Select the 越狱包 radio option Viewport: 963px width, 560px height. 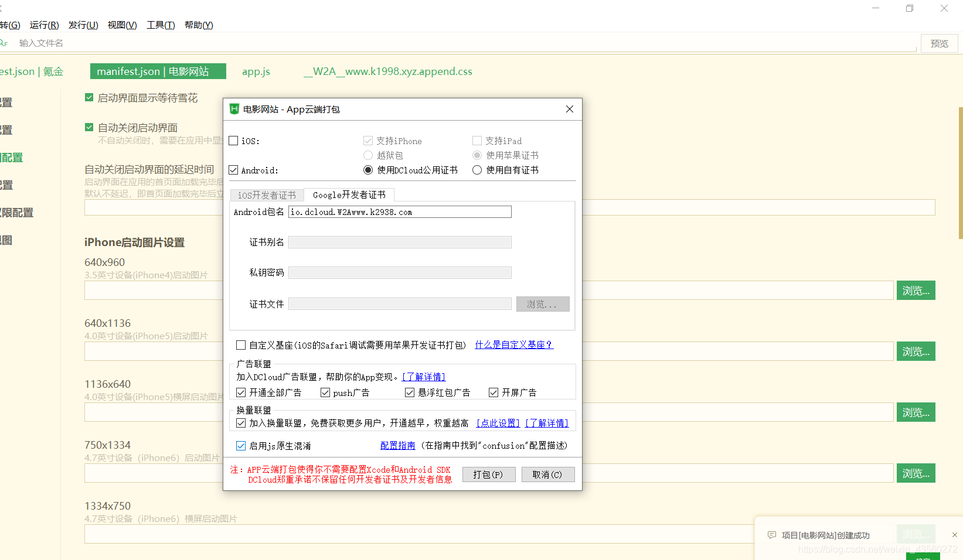click(x=368, y=155)
